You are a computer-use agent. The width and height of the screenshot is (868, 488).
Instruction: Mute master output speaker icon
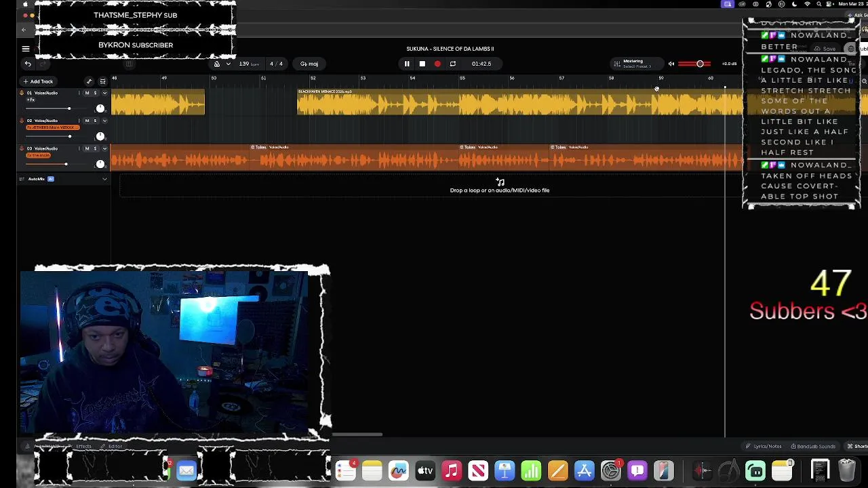[x=671, y=64]
